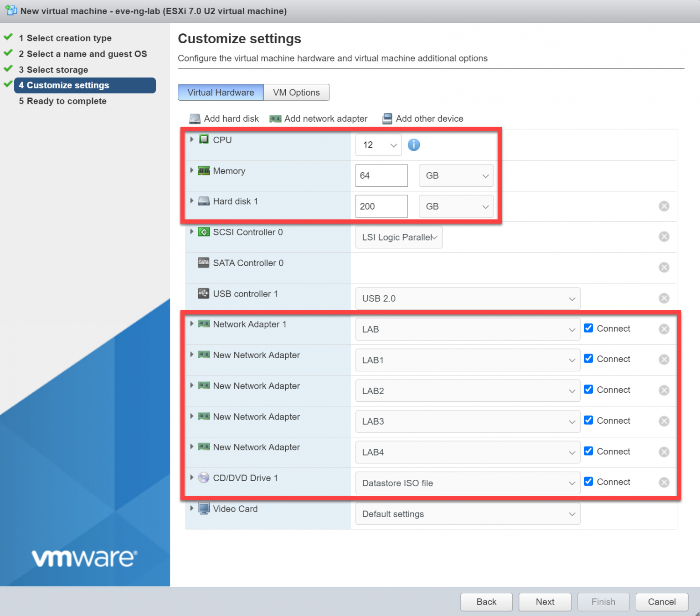The width and height of the screenshot is (700, 616).
Task: Toggle Connect checkbox for LAB1 adapter
Action: [588, 359]
